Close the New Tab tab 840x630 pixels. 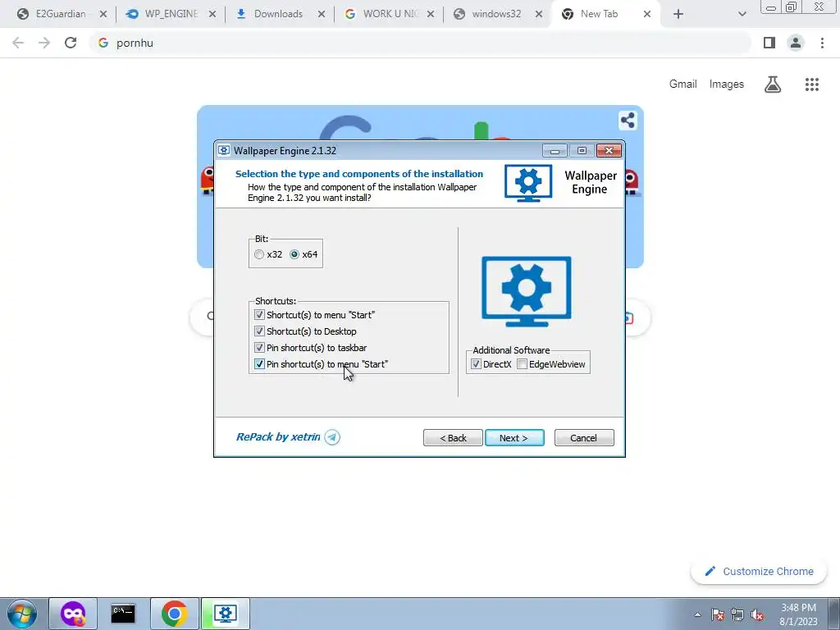[647, 14]
